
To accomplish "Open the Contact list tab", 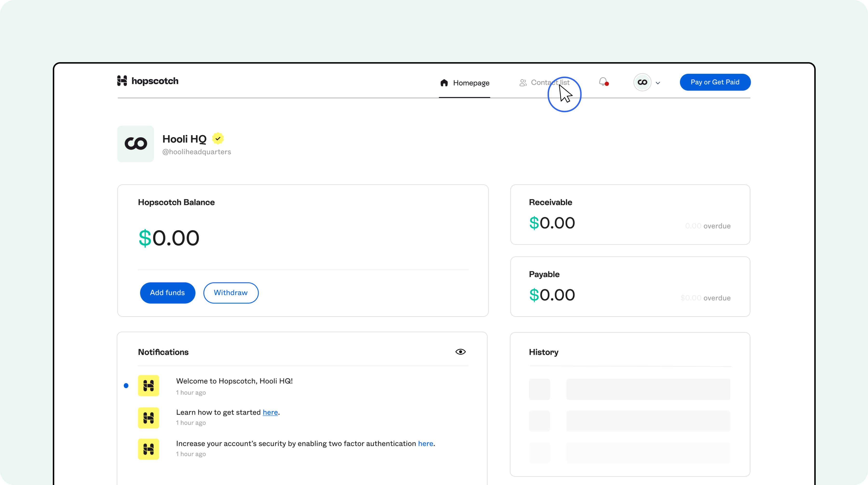I will coord(549,82).
